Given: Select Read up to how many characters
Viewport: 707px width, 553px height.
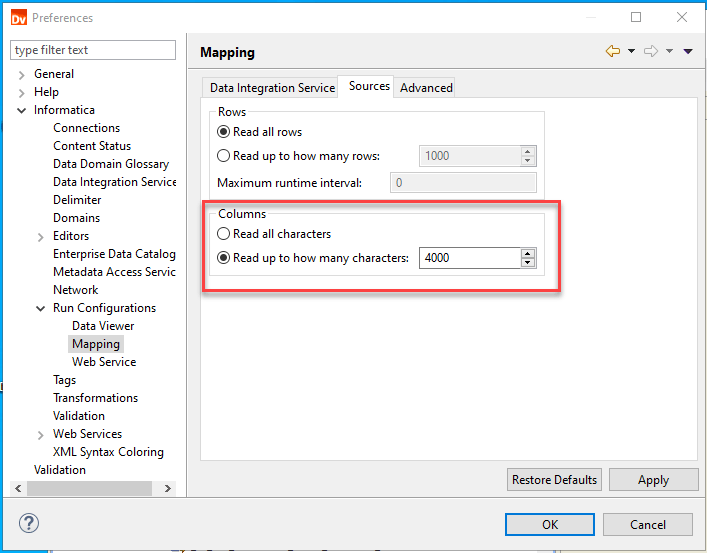Looking at the screenshot, I should click(x=224, y=258).
